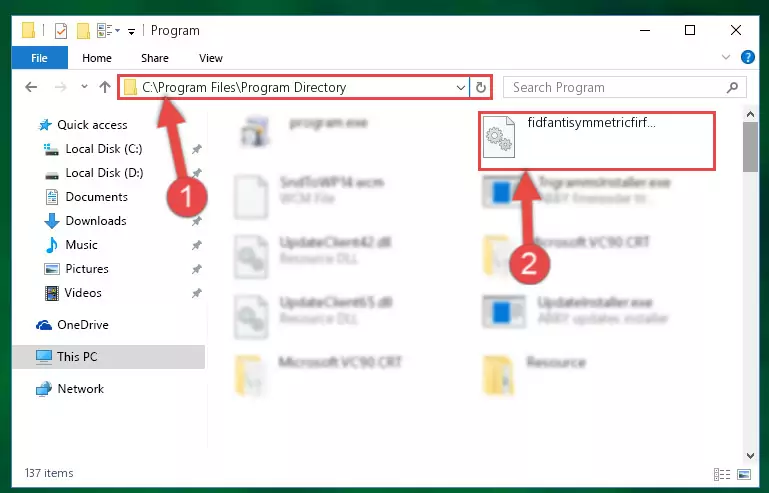Click the scroll up arrow of file list
Screen dimensions: 769x493
(x=750, y=115)
